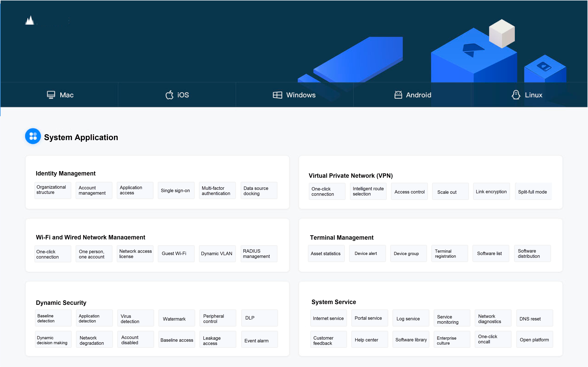Viewport: 588px width, 367px height.
Task: Click the Mac monitor icon
Action: 51,95
